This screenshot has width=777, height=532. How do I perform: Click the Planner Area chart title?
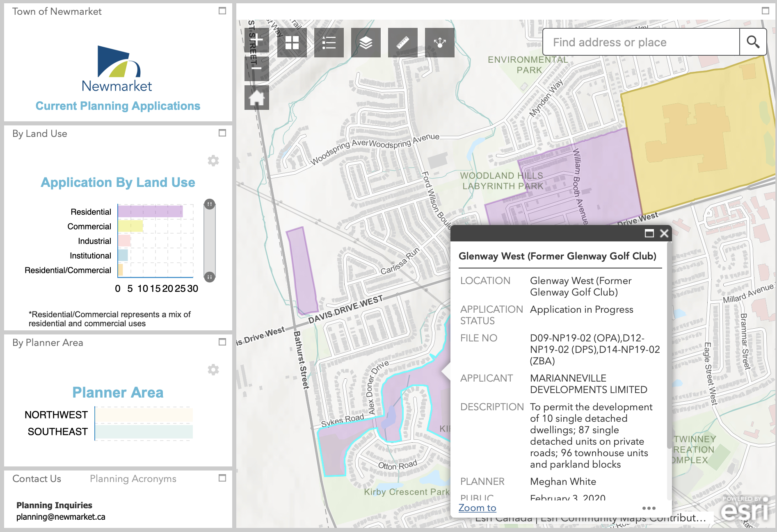118,392
